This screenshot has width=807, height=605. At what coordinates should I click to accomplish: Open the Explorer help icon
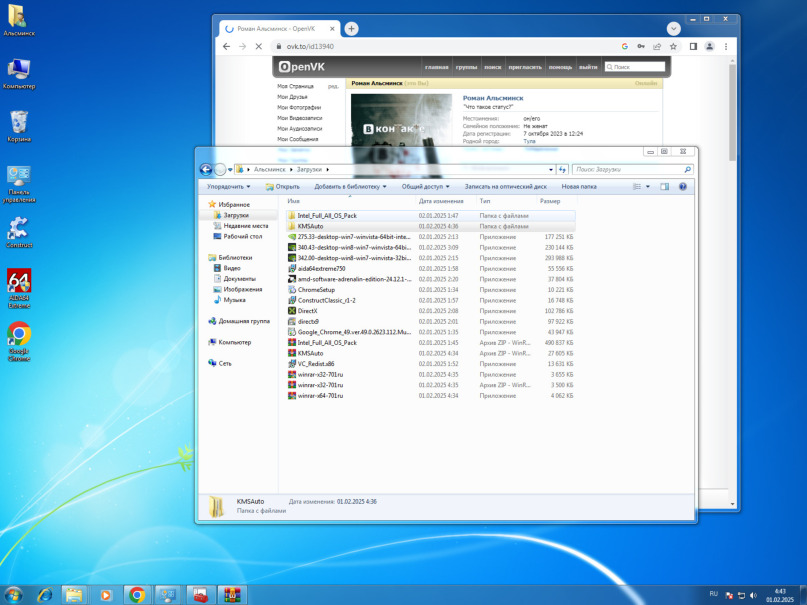click(683, 186)
